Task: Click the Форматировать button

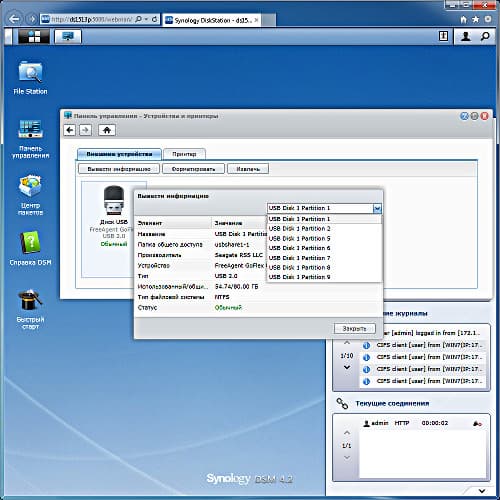Action: [193, 169]
